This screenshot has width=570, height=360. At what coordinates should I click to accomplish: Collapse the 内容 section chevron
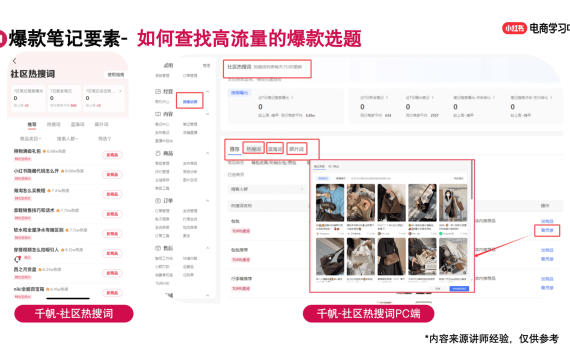coord(208,114)
